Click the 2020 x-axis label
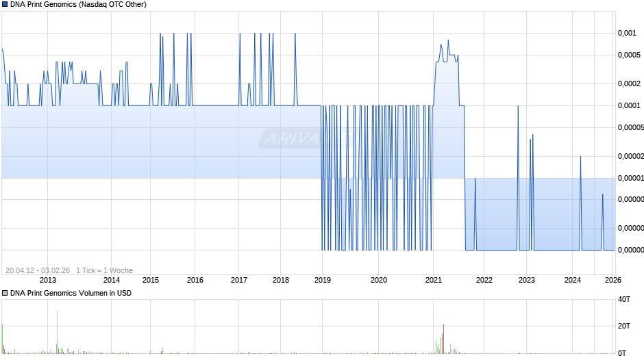 click(379, 280)
